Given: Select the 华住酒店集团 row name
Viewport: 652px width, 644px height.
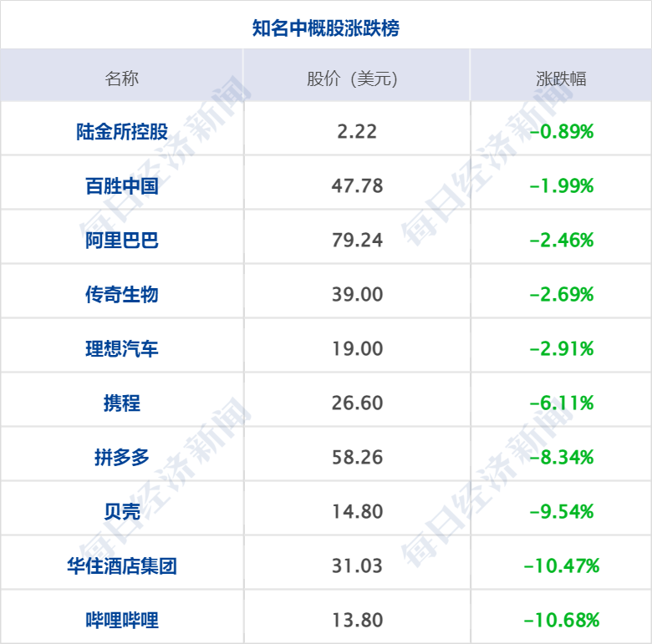Looking at the screenshot, I should (122, 566).
